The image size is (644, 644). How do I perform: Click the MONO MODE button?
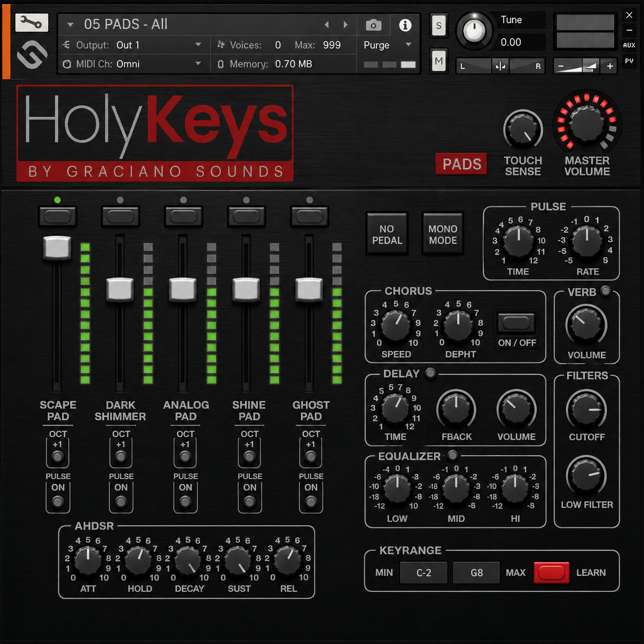coord(443,234)
